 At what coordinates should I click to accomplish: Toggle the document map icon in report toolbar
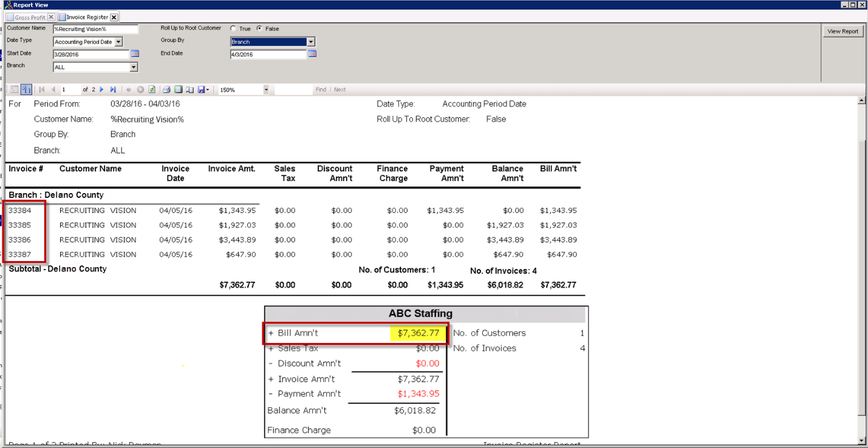click(x=26, y=89)
